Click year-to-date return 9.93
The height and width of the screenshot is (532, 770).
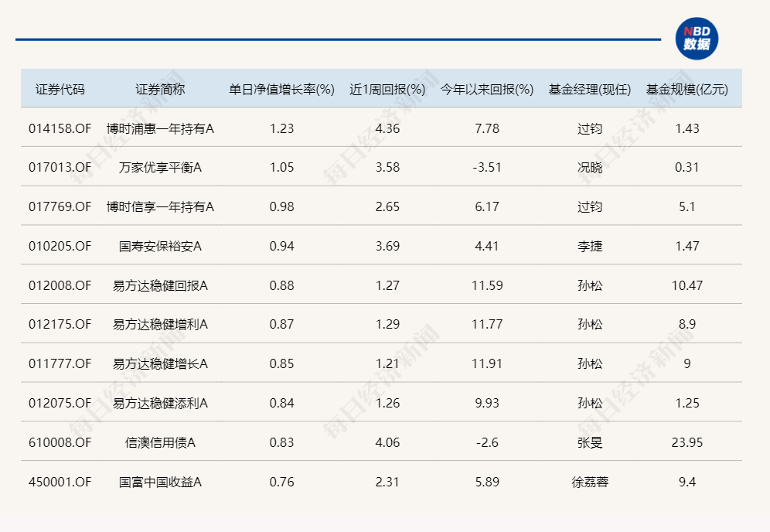(x=487, y=403)
